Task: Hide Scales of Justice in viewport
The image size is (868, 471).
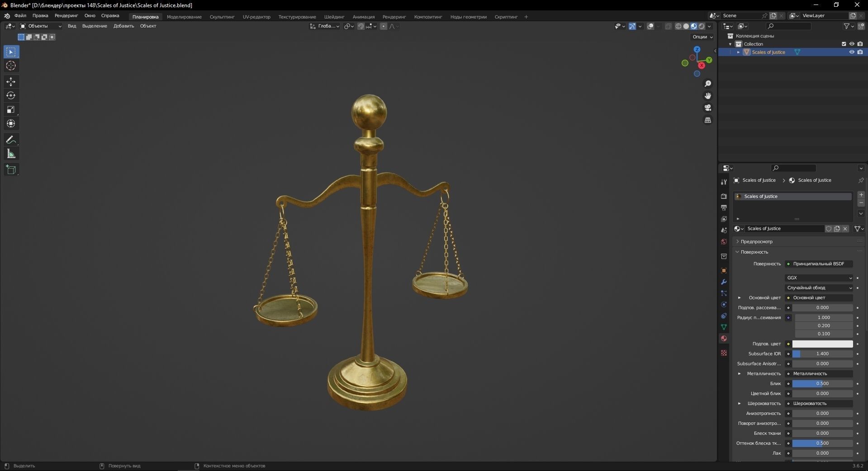Action: [x=852, y=52]
